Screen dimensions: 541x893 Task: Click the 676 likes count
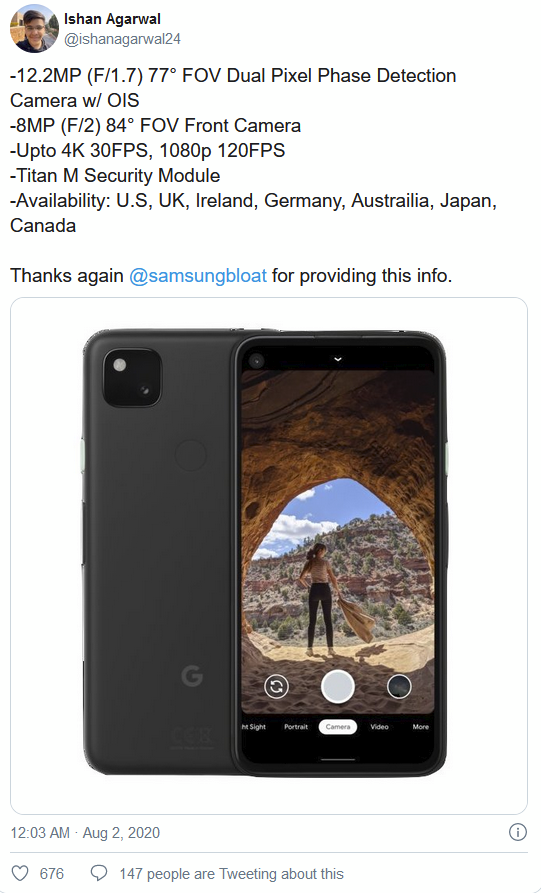[52, 874]
